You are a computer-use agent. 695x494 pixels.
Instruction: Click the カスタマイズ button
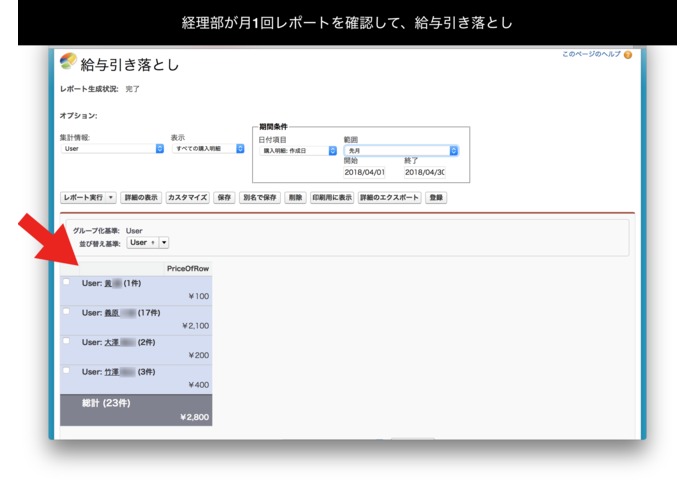point(187,198)
